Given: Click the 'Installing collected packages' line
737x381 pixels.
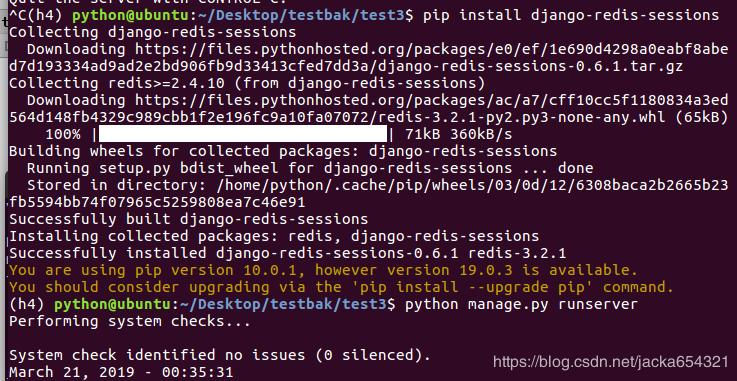Looking at the screenshot, I should click(x=274, y=236).
